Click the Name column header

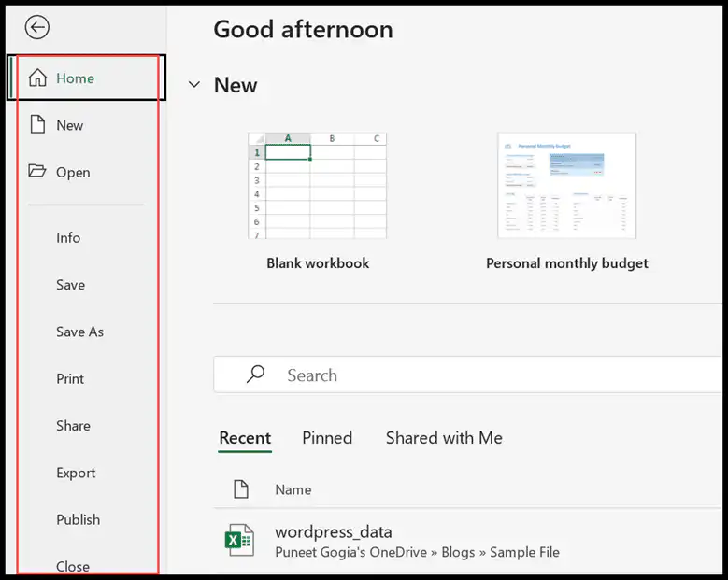point(293,489)
